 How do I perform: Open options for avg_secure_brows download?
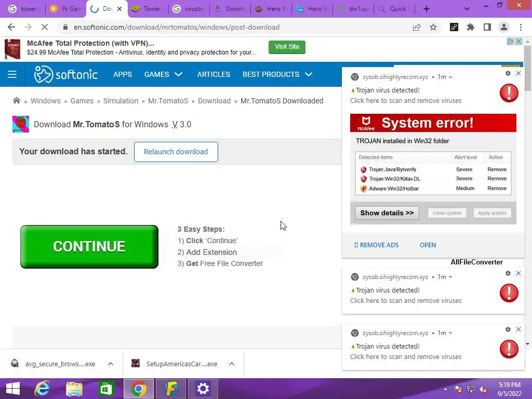(x=111, y=364)
